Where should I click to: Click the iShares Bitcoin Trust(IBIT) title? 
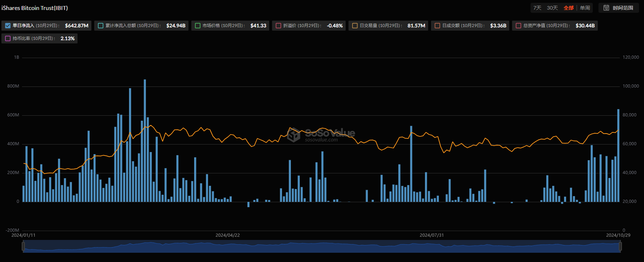(x=34, y=8)
